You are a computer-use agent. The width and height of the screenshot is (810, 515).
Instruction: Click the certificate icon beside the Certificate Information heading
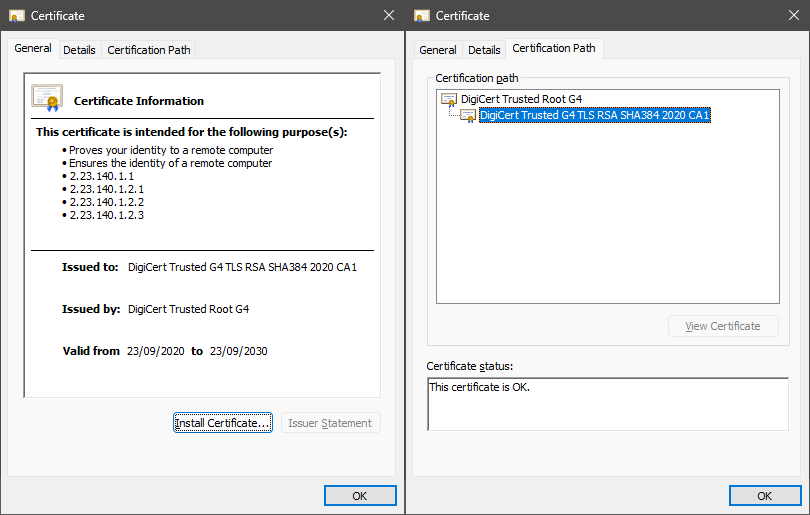pos(47,98)
